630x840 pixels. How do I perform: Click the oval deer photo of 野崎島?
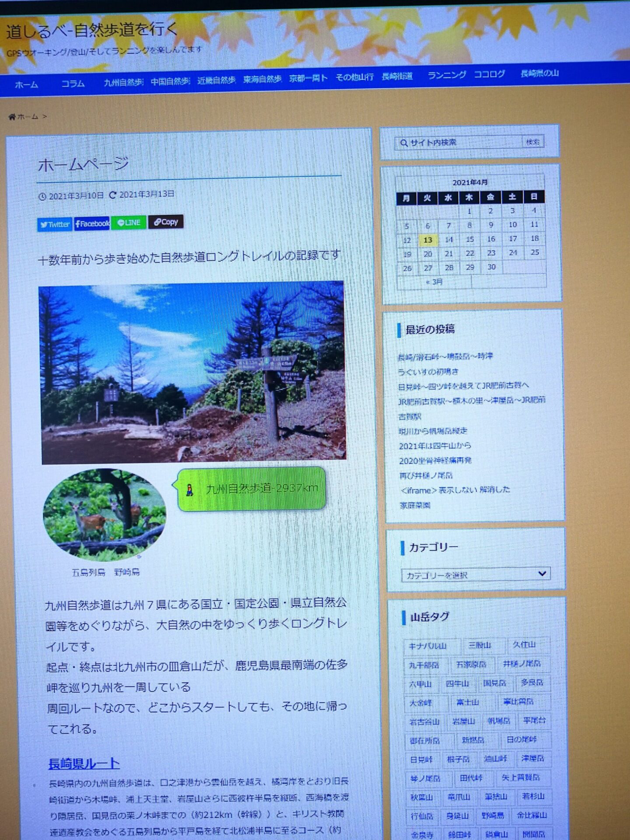tap(105, 514)
